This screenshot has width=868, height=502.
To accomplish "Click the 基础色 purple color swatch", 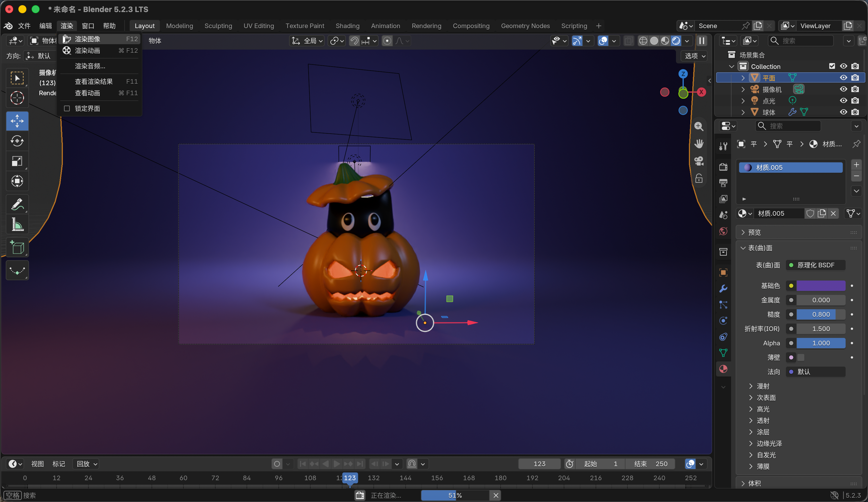I will [x=821, y=286].
